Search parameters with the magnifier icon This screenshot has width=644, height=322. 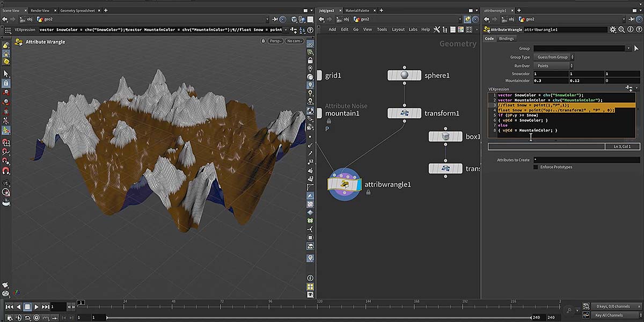(621, 30)
